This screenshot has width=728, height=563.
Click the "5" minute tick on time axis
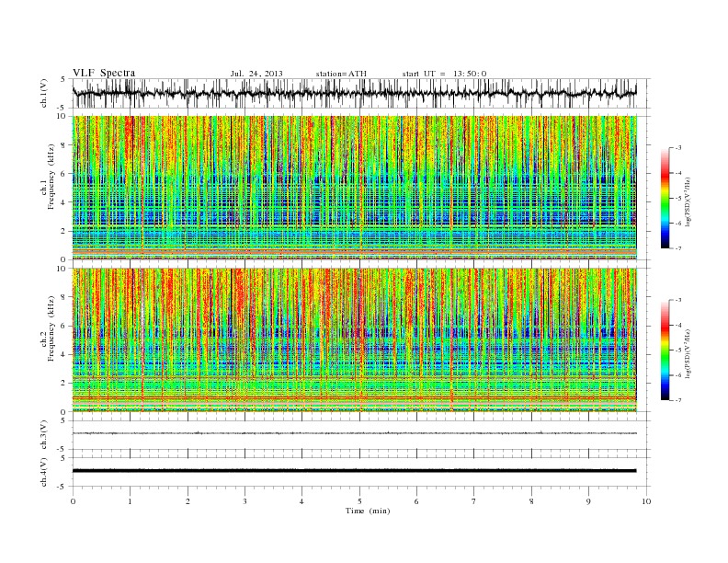(x=359, y=501)
